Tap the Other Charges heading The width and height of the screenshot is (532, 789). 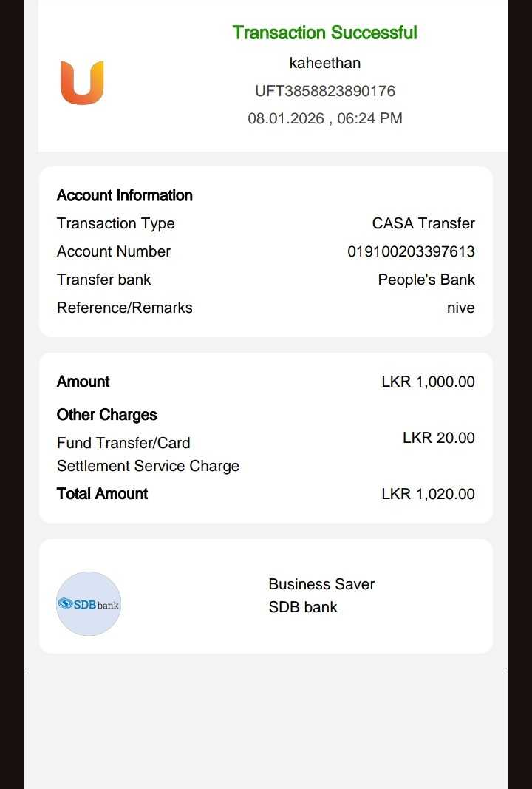click(106, 415)
